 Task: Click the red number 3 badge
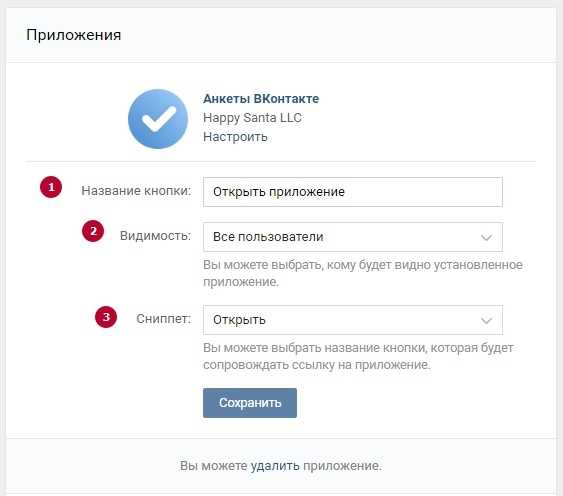(106, 317)
